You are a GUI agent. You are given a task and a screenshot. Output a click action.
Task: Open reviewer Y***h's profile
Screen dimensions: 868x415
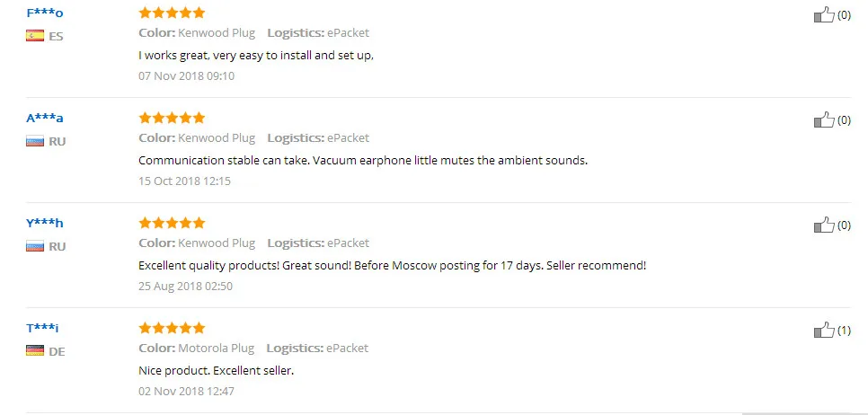(45, 223)
